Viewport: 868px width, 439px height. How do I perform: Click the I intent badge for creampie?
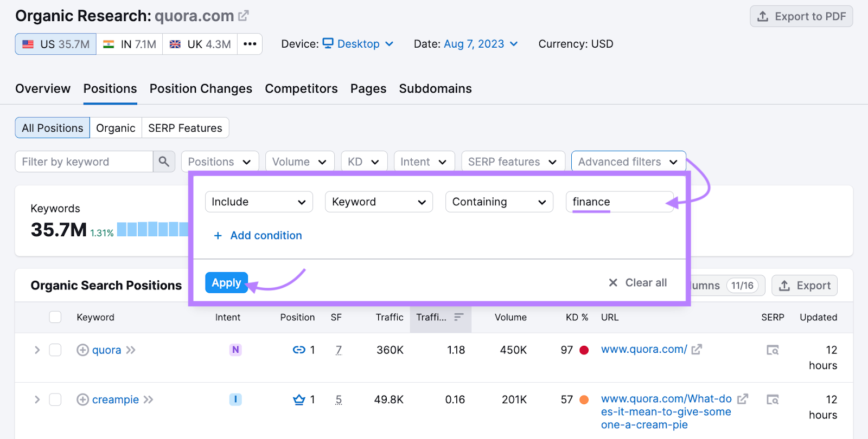(x=235, y=399)
